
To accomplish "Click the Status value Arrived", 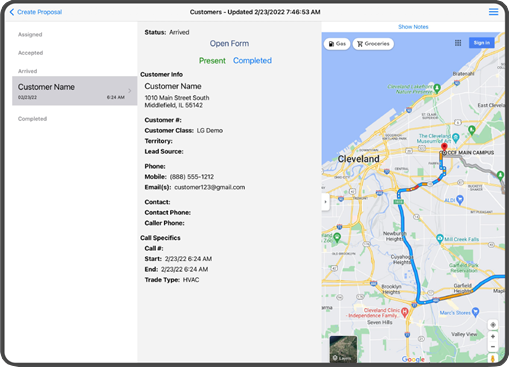I will click(x=179, y=32).
